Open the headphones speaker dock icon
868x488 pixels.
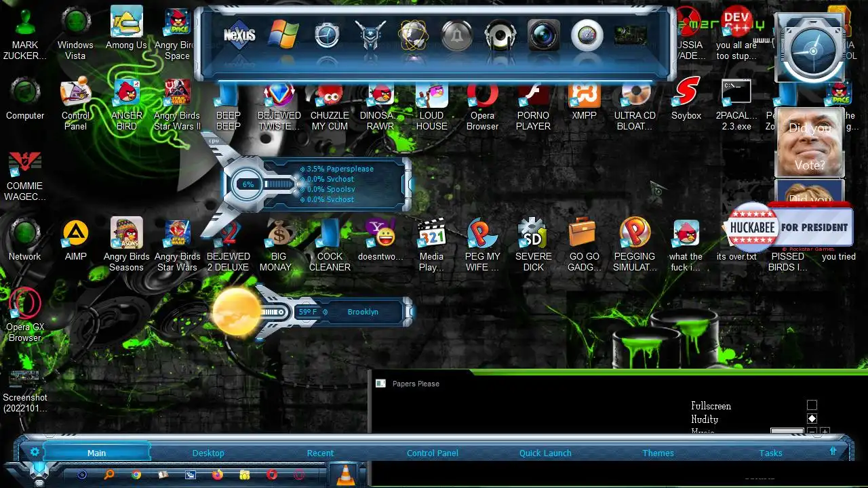click(x=500, y=35)
